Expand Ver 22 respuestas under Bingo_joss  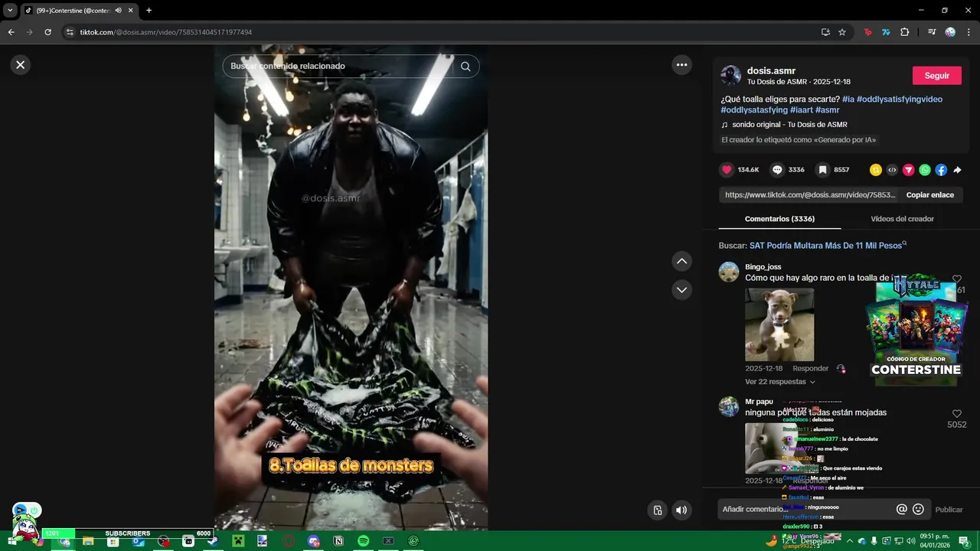point(779,382)
